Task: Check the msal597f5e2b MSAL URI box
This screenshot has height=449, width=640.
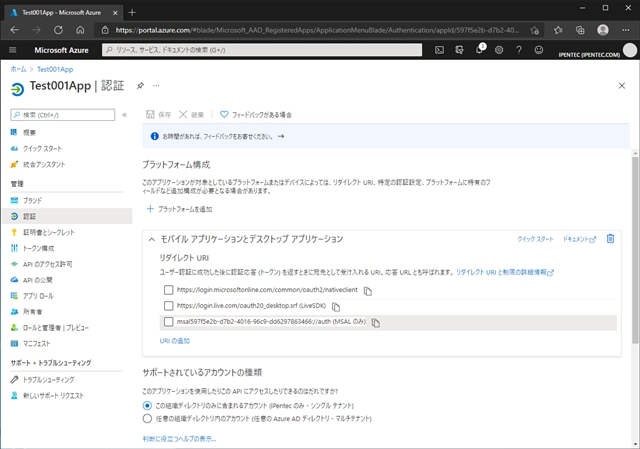Action: pyautogui.click(x=168, y=322)
